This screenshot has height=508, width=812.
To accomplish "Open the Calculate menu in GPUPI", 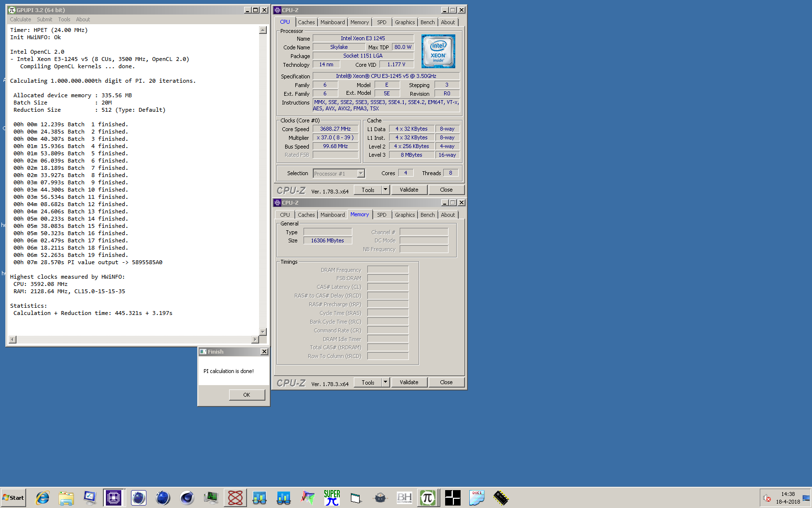I will click(x=20, y=19).
